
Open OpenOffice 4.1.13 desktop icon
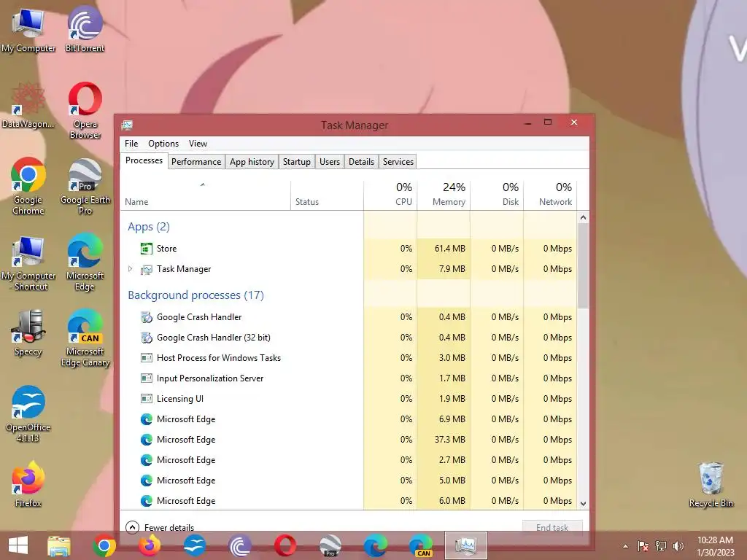28,414
